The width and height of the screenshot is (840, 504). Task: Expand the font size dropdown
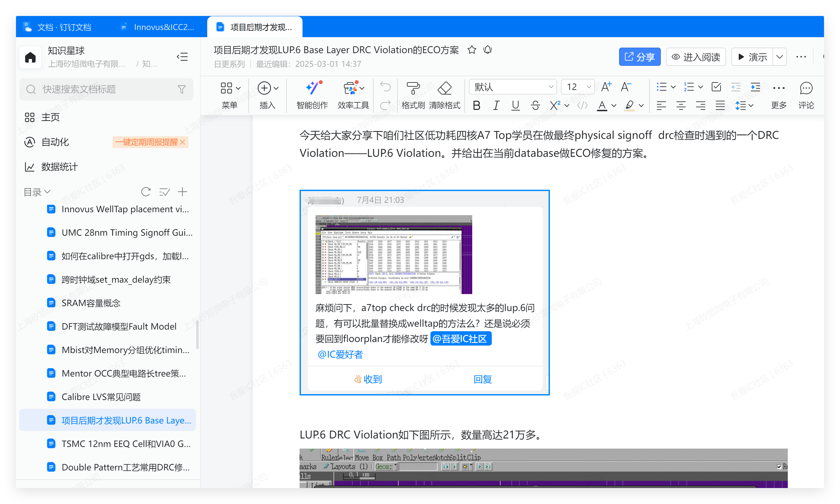click(x=589, y=87)
